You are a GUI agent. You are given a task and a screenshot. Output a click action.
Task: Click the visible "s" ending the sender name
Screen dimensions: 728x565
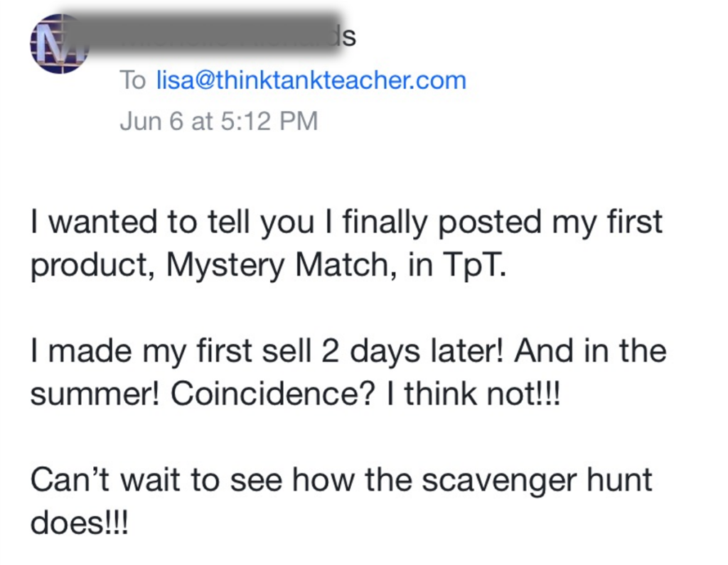point(350,37)
